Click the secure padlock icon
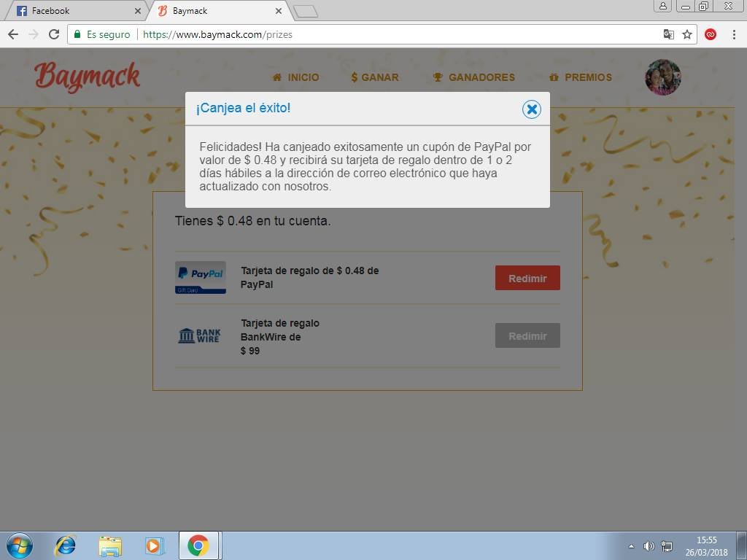This screenshot has width=747, height=560. tap(77, 34)
